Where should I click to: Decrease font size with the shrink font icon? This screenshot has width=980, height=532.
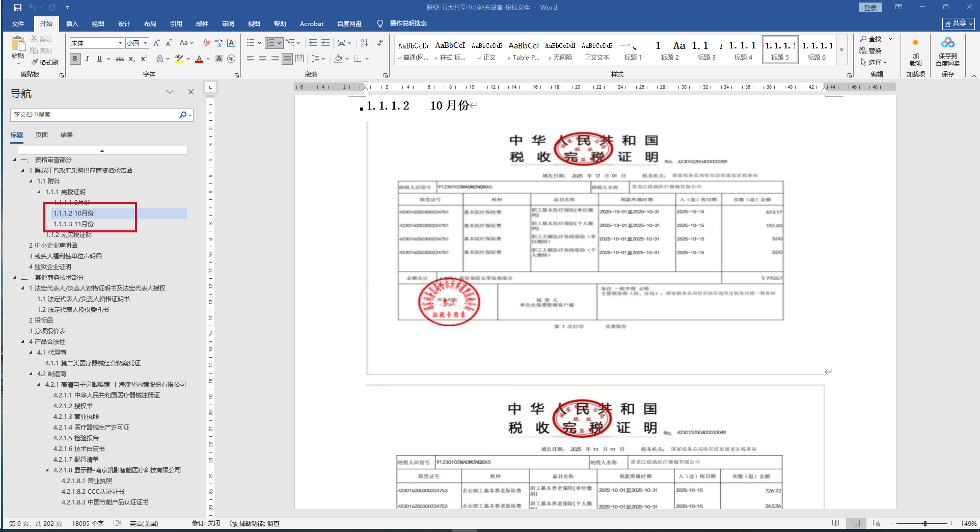169,43
